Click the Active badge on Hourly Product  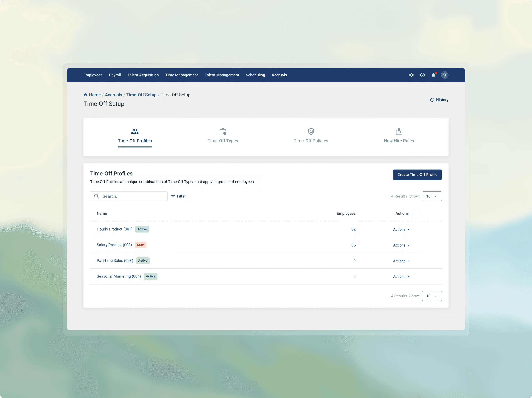pyautogui.click(x=142, y=229)
